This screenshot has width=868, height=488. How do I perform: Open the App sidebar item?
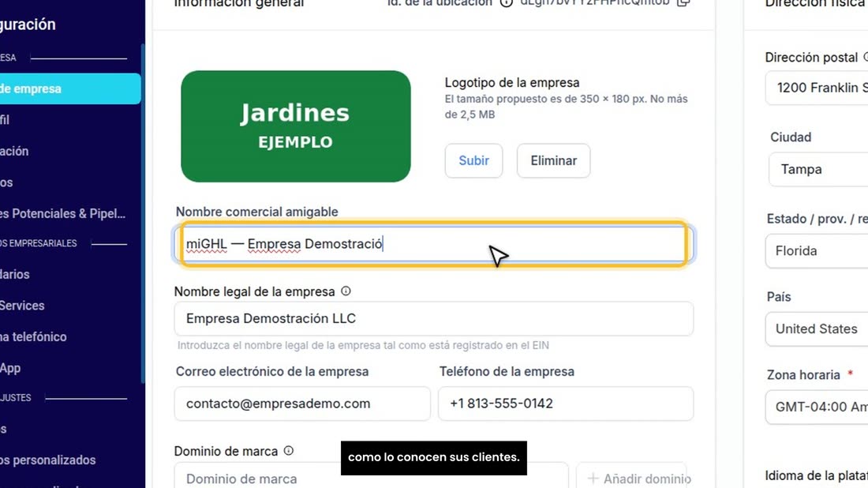click(x=10, y=368)
